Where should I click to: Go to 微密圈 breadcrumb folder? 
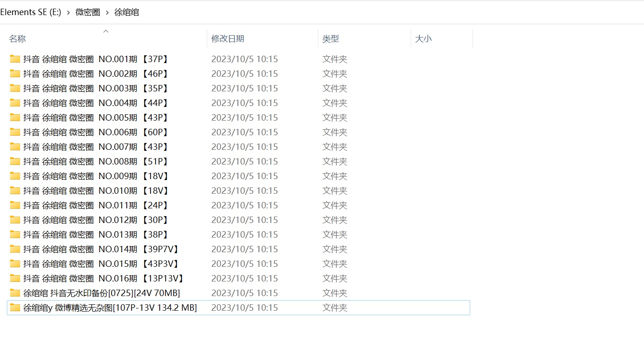point(88,12)
